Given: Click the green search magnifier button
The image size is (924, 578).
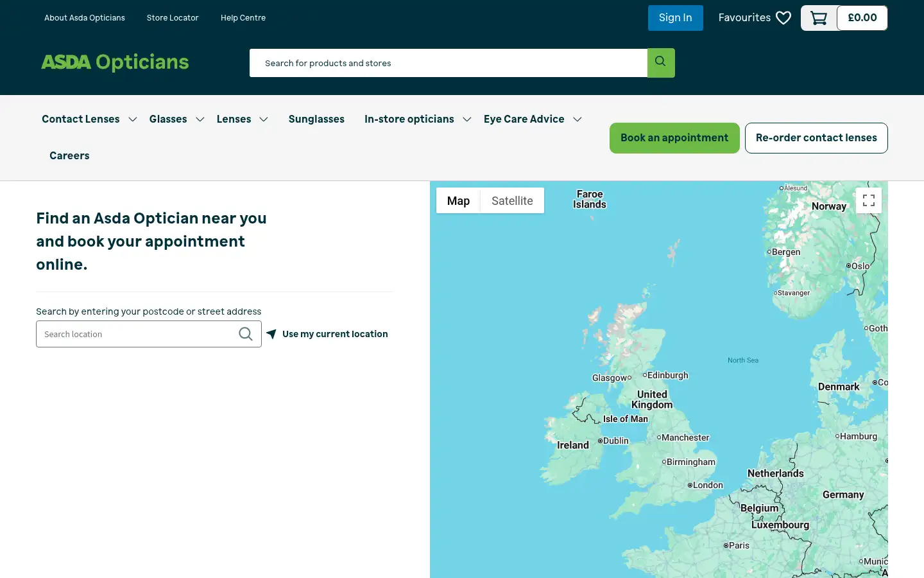Looking at the screenshot, I should pyautogui.click(x=661, y=63).
